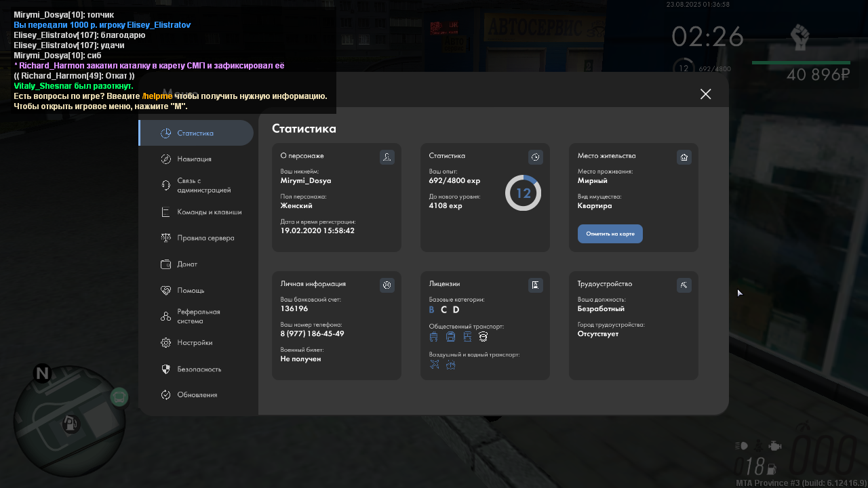Viewport: 868px width, 488px height.
Task: Click the document icon in Лицензии card
Action: pyautogui.click(x=535, y=285)
